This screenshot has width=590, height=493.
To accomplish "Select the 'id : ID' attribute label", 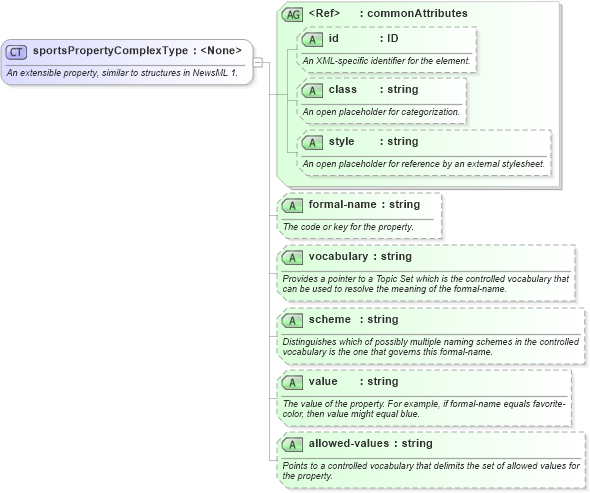I will coord(363,38).
